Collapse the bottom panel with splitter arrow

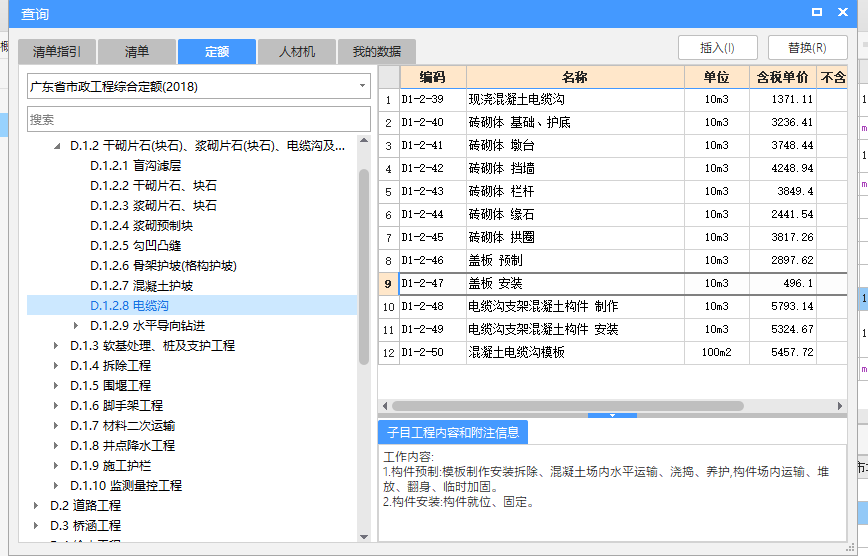click(612, 415)
